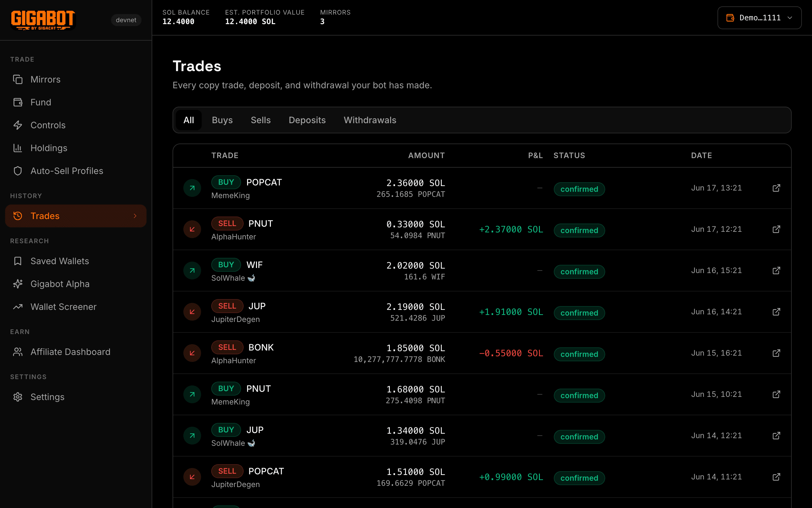This screenshot has width=812, height=508.
Task: Open external link for WIF buy Jun 16, 15:21
Action: tap(776, 271)
